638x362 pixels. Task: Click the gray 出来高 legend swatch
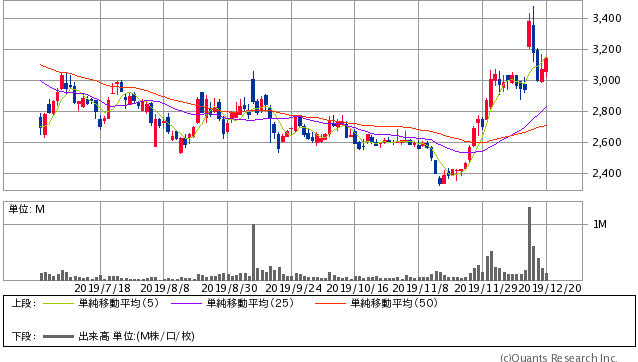[x=59, y=336]
